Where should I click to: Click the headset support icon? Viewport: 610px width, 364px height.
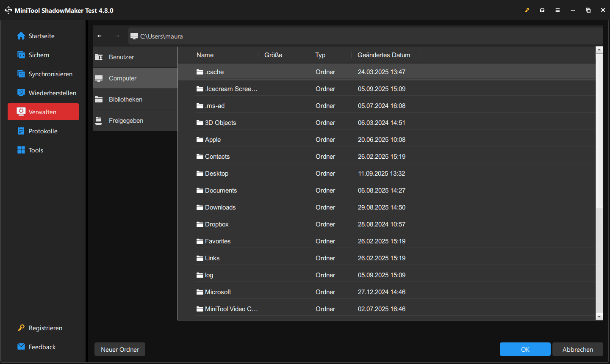pyautogui.click(x=542, y=10)
